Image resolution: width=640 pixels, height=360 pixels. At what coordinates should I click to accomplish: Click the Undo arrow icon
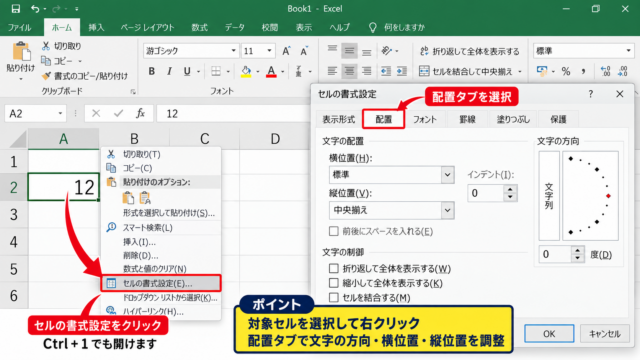pos(35,9)
